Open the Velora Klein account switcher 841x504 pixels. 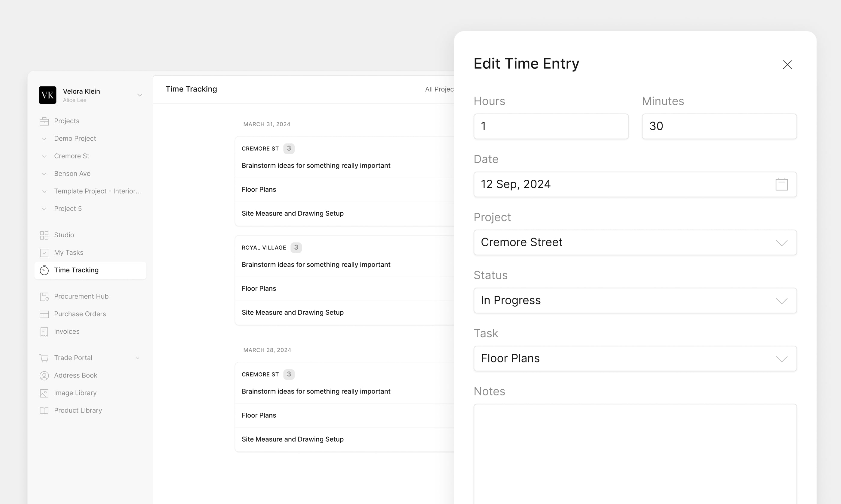pyautogui.click(x=90, y=95)
